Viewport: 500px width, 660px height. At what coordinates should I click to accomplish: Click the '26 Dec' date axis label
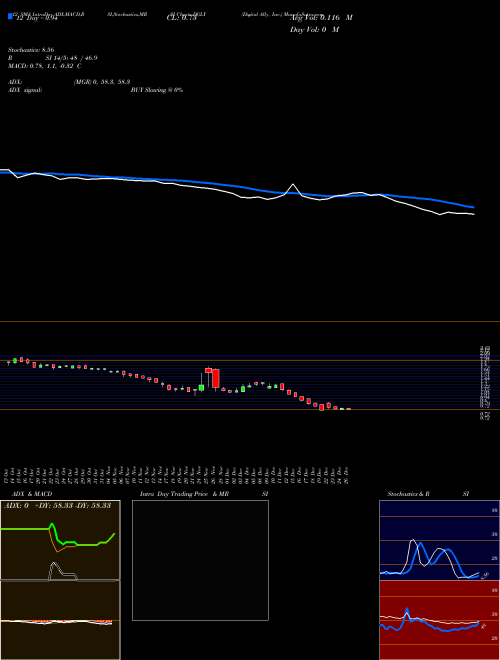[348, 475]
